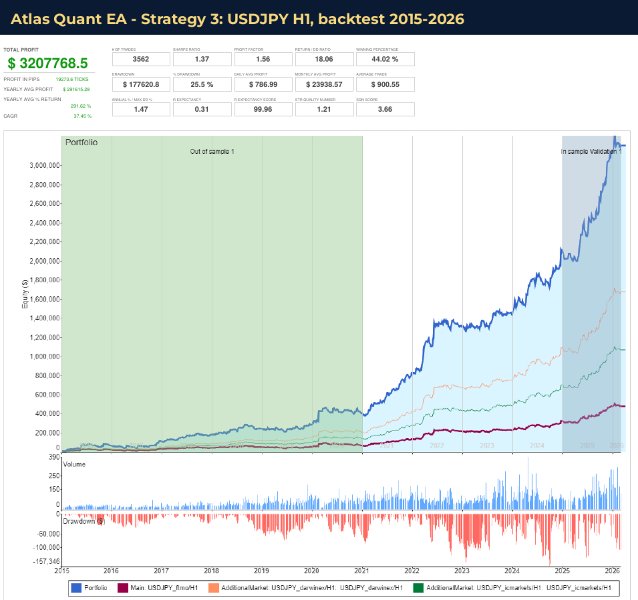638x600 pixels.
Task: Click the Atlas Quant EA title heading
Action: coord(237,19)
